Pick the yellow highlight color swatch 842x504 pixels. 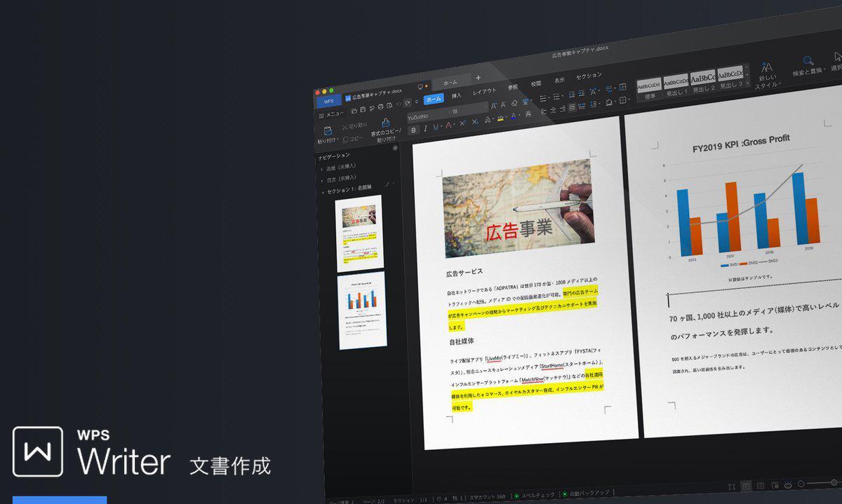[x=500, y=120]
